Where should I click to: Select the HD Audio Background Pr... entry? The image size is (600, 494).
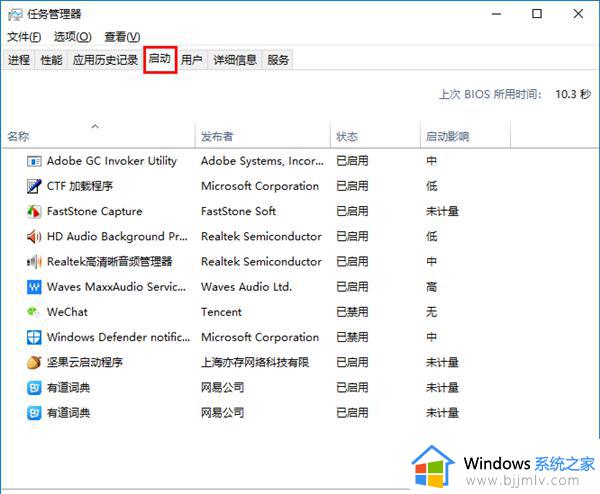tap(117, 237)
